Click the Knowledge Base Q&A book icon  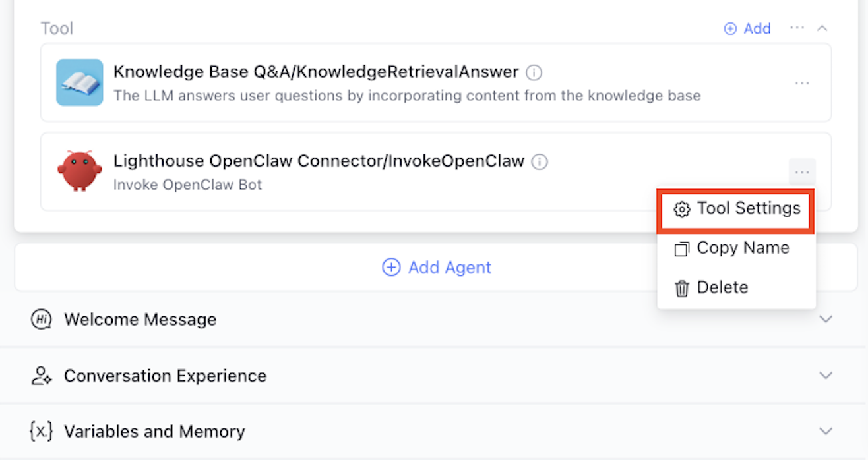tap(79, 82)
